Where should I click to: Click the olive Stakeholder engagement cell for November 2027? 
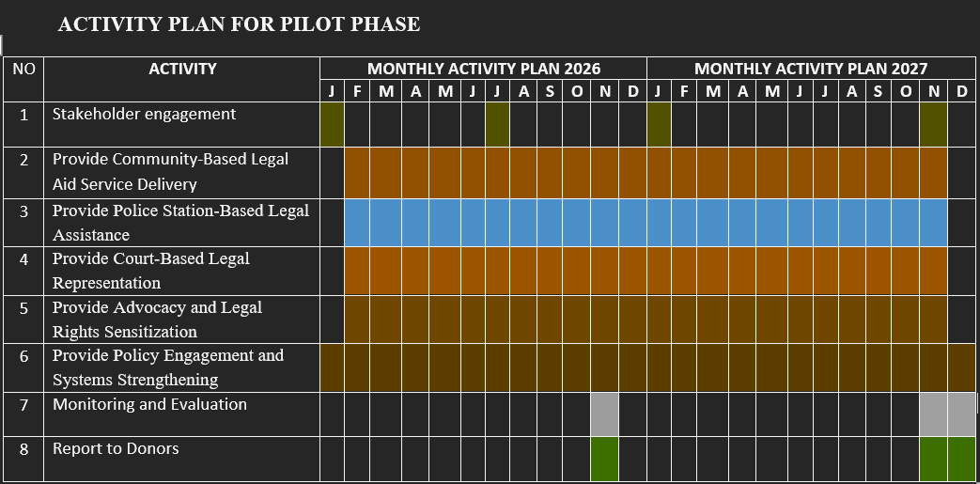[x=933, y=124]
